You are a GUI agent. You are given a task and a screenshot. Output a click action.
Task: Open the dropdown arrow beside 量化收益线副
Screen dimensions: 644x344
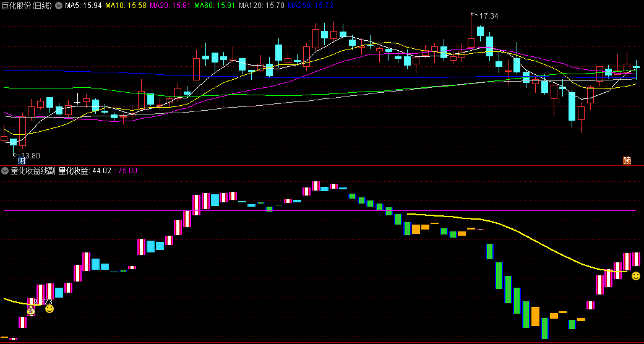tap(5, 171)
